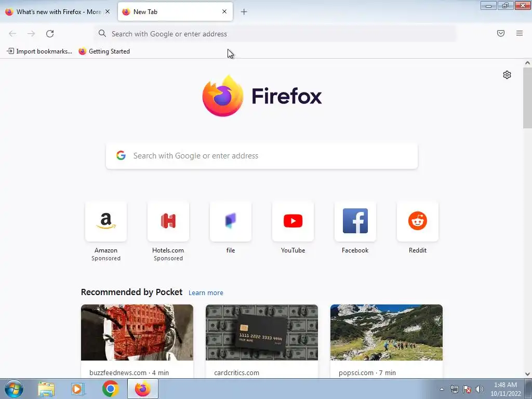Viewport: 532px width, 399px height.
Task: Open the popsci.com mountain hiking story
Action: click(387, 332)
